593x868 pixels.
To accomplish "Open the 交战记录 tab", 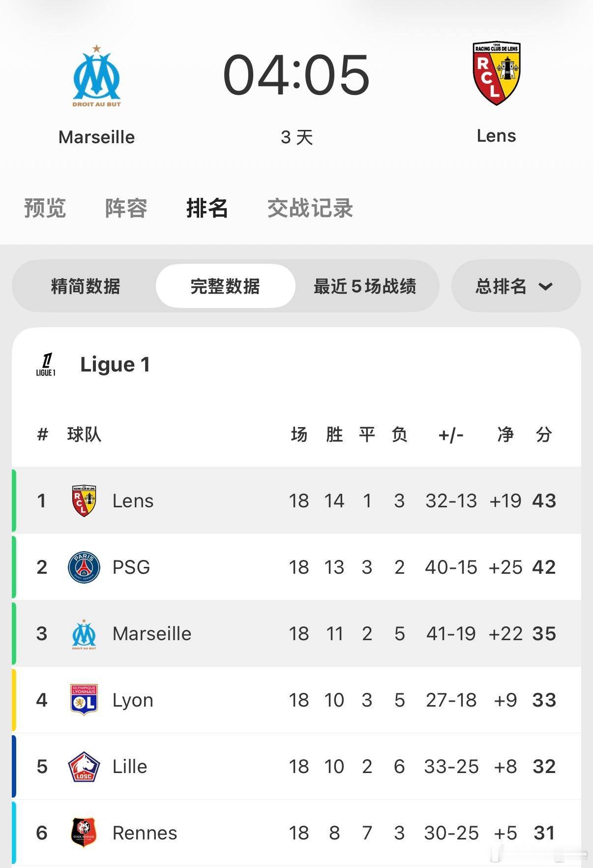I will [x=310, y=208].
